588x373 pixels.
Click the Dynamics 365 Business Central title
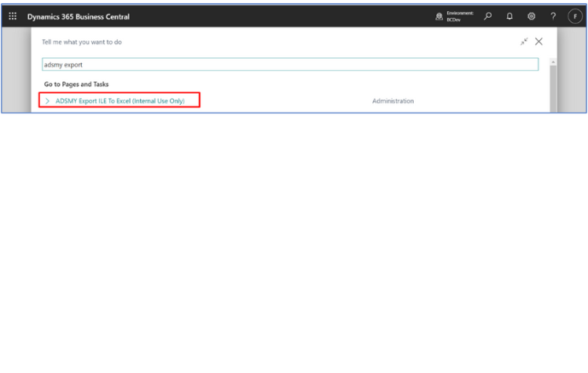tap(79, 16)
